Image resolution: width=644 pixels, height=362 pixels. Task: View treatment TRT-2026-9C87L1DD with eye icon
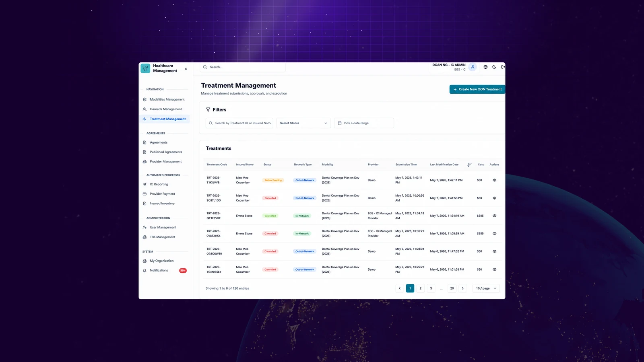click(494, 198)
